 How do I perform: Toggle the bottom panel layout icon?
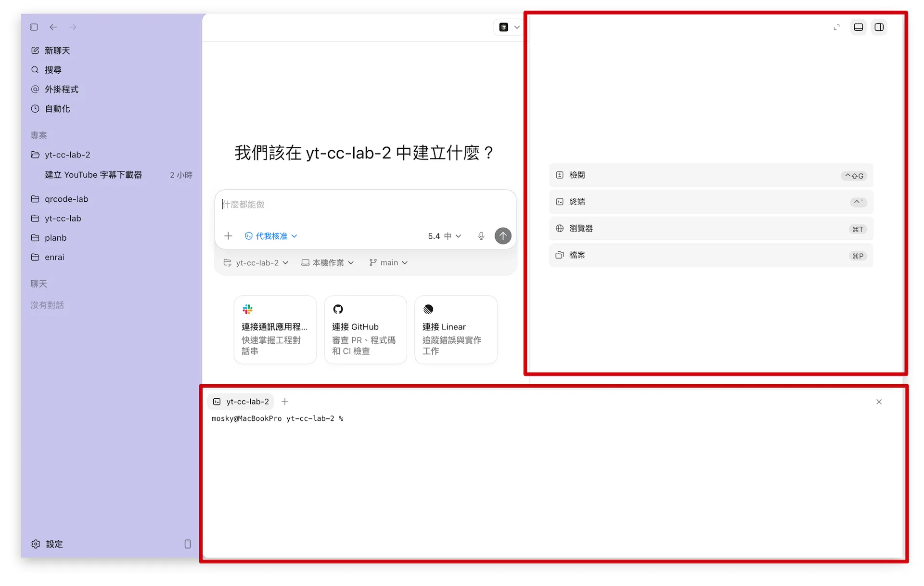859,27
